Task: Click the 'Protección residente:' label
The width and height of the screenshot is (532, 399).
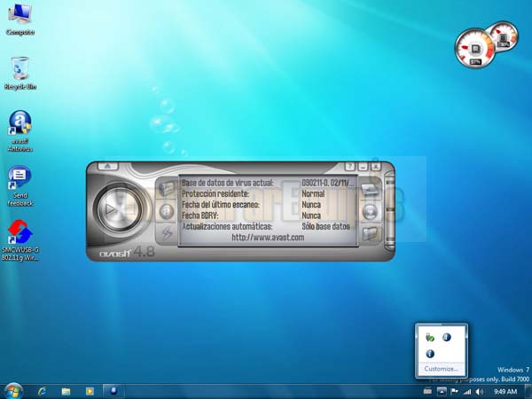Action: tap(215, 193)
